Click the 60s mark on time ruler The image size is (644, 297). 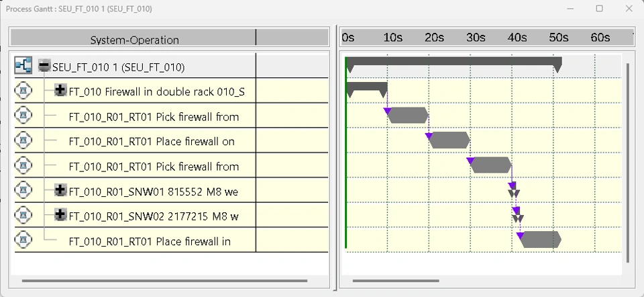pos(600,38)
